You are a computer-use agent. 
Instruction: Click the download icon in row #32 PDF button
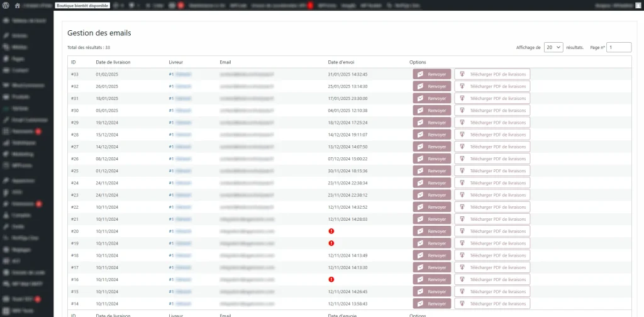click(x=462, y=86)
